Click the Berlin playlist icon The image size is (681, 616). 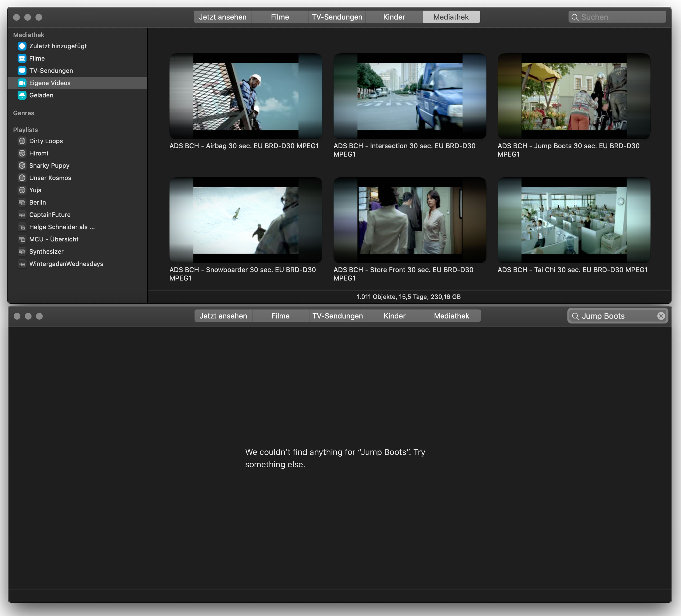coord(22,202)
